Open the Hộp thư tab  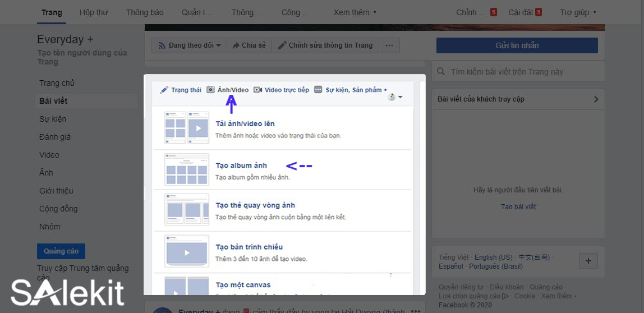[94, 12]
